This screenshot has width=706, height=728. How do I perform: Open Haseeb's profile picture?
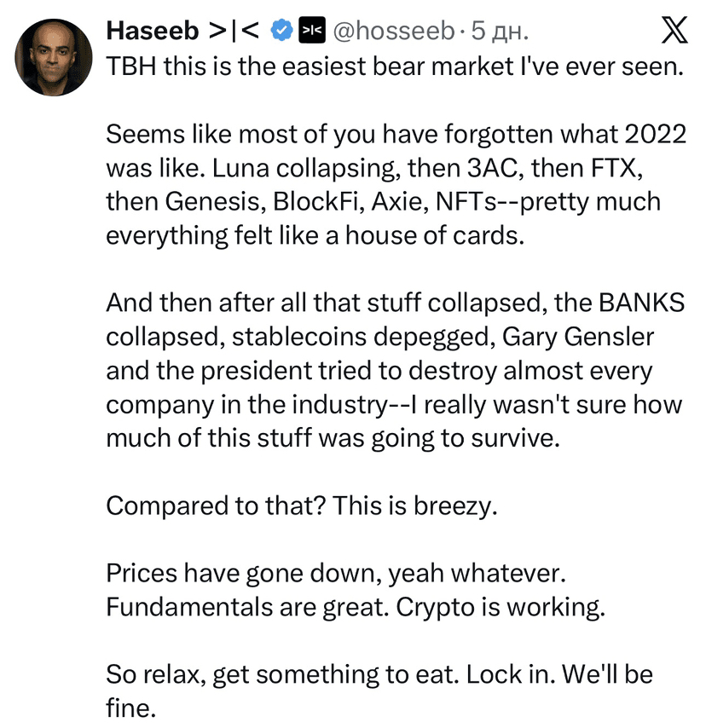coord(54,58)
